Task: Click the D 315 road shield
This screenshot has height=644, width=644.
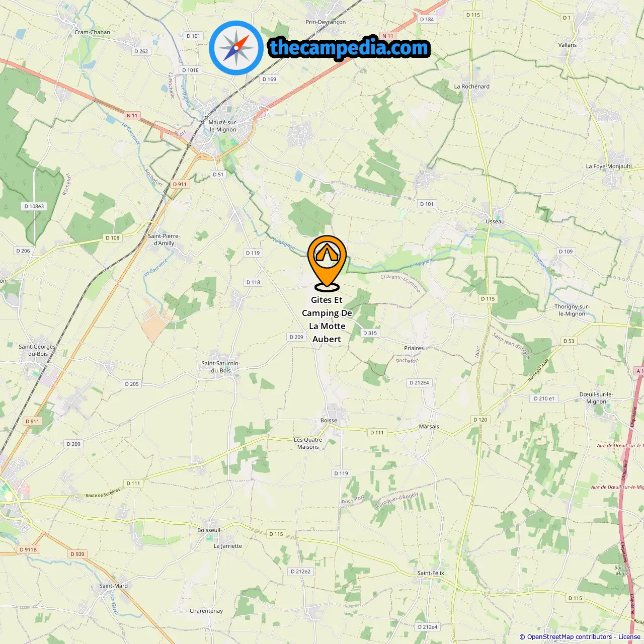Action: point(370,333)
